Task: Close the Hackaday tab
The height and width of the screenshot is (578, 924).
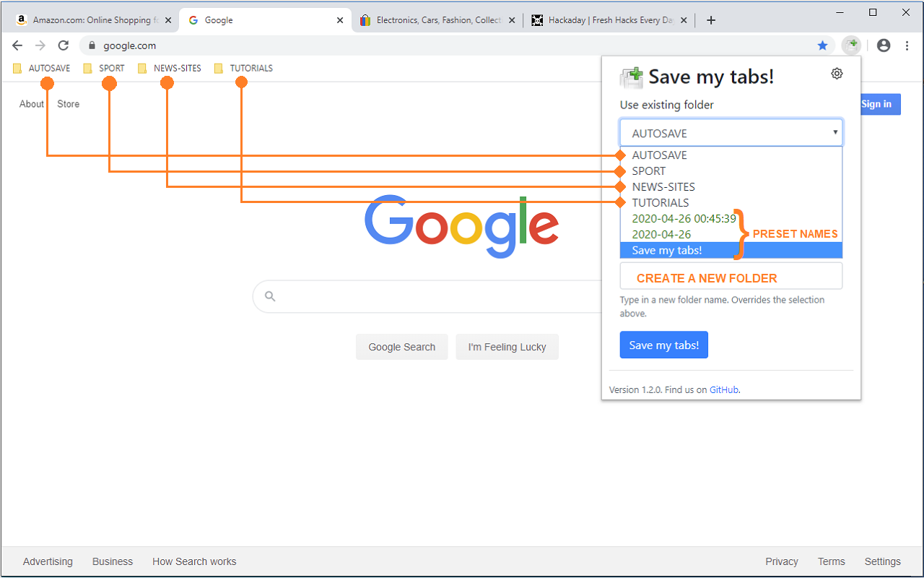Action: (684, 20)
